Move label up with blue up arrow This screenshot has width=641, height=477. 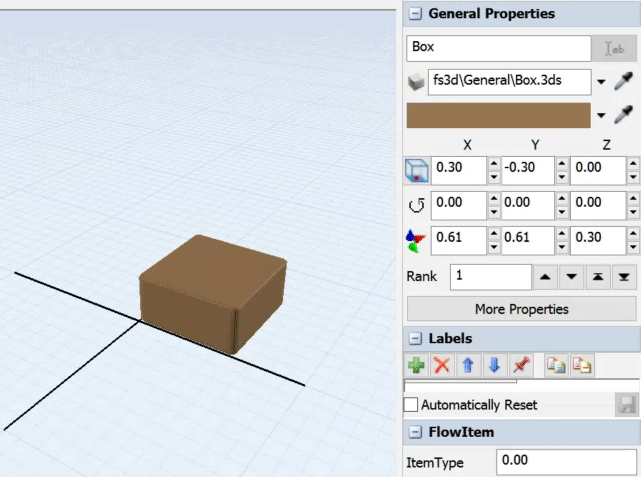pyautogui.click(x=468, y=366)
